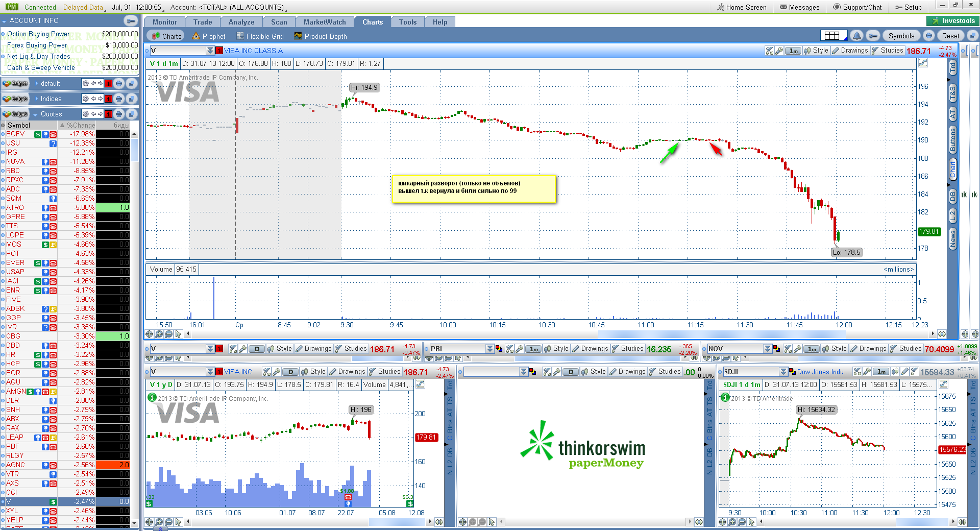Activate the main chart pan crosshair tool
Screen dimensions: 980x531
point(149,334)
